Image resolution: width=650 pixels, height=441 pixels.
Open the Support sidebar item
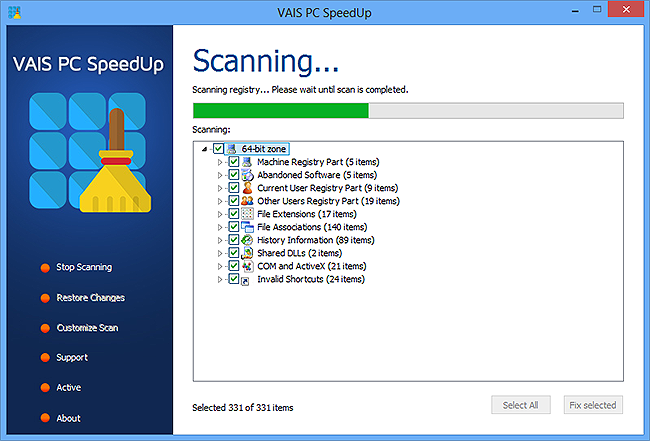[x=72, y=358]
